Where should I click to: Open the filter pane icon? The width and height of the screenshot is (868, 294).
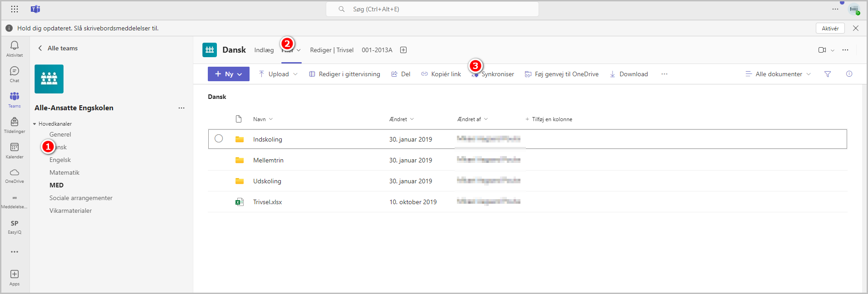828,74
